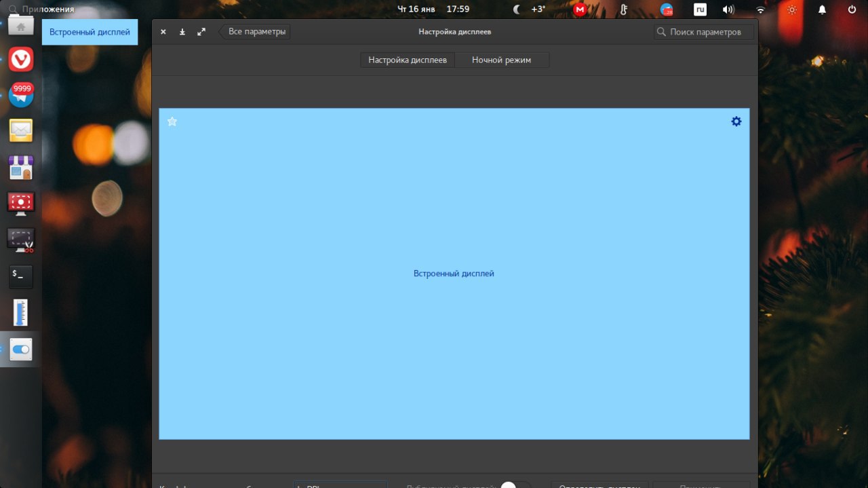This screenshot has height=488, width=868.
Task: Open the notifications bell indicator
Action: pos(822,10)
